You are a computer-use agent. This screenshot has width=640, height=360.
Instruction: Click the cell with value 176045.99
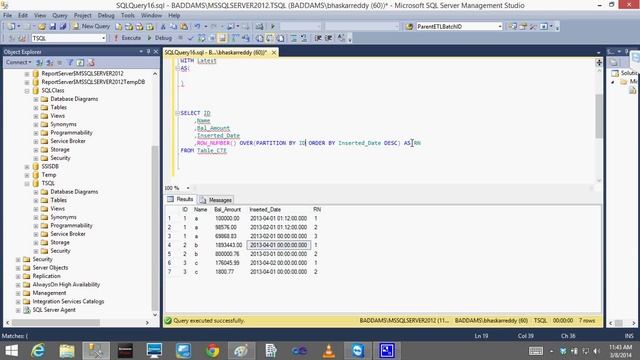click(x=227, y=263)
